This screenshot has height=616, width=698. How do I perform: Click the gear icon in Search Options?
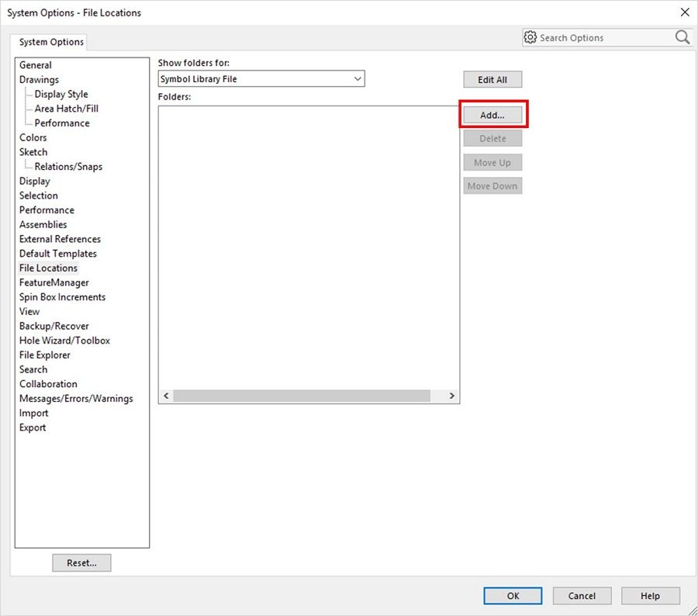tap(530, 37)
